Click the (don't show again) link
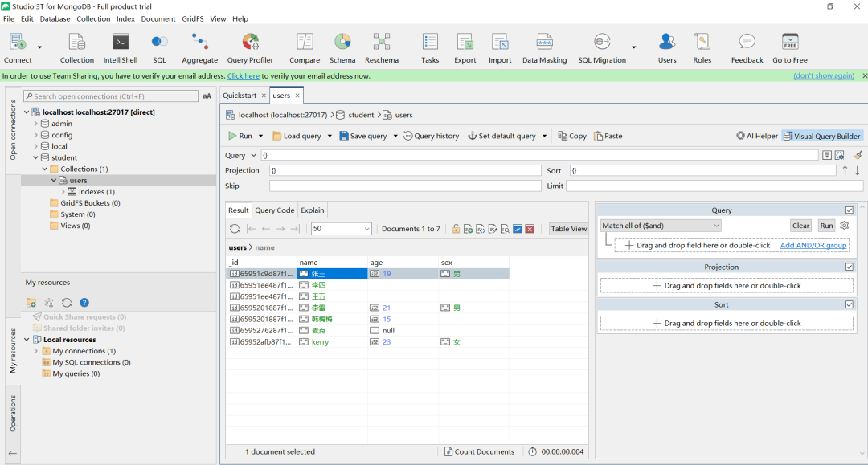The height and width of the screenshot is (465, 868). click(x=824, y=75)
